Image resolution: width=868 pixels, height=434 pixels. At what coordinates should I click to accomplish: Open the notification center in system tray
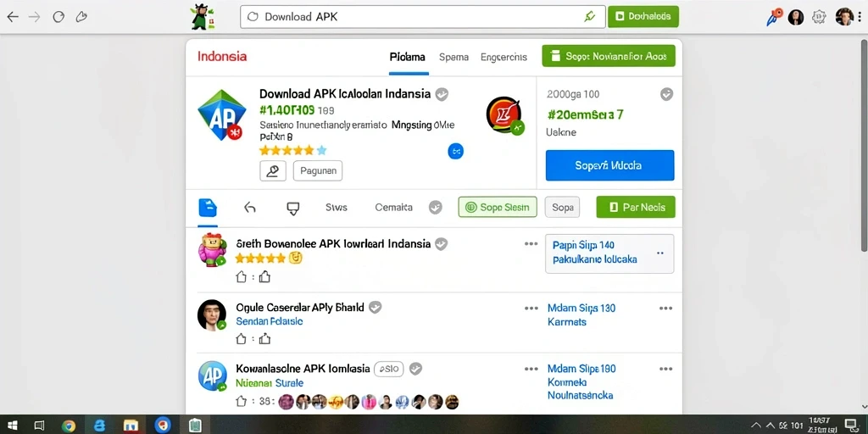click(x=851, y=425)
